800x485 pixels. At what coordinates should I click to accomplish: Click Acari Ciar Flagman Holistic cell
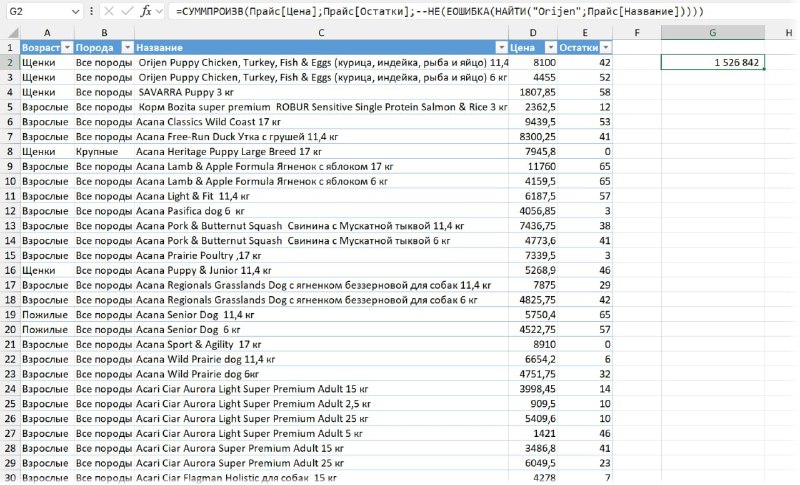pos(321,477)
